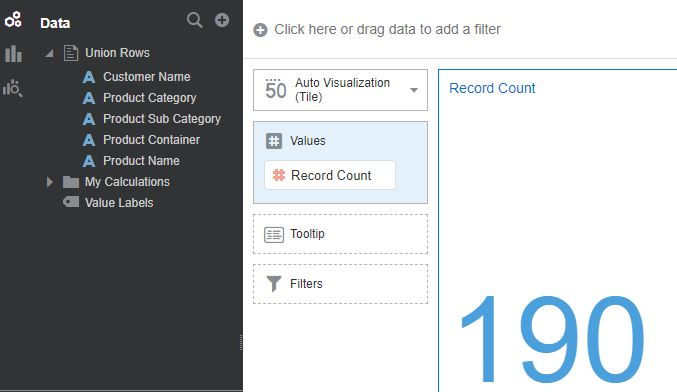Select the Filters drop target
Screen dimensions: 677x392
[340, 284]
